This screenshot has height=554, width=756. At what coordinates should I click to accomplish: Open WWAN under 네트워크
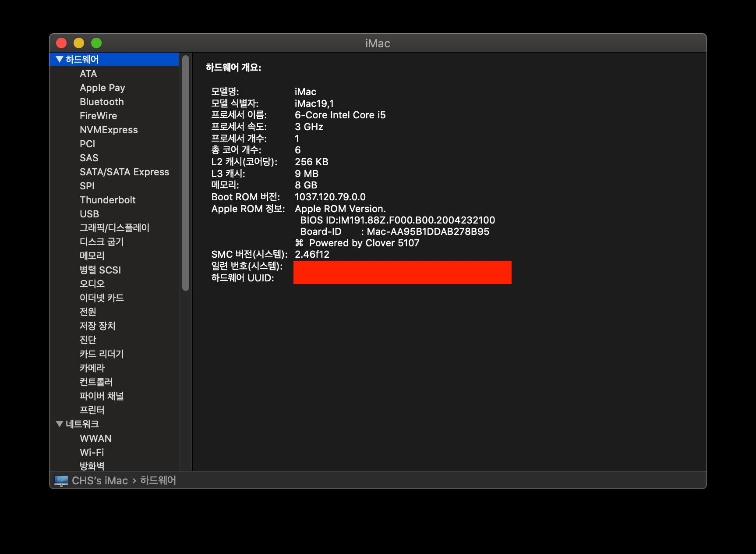(x=95, y=438)
